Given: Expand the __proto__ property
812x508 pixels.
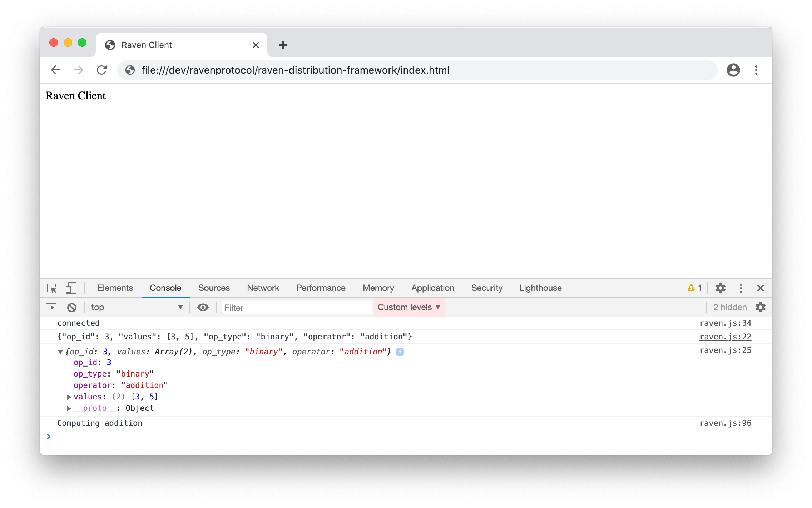Looking at the screenshot, I should pyautogui.click(x=68, y=408).
